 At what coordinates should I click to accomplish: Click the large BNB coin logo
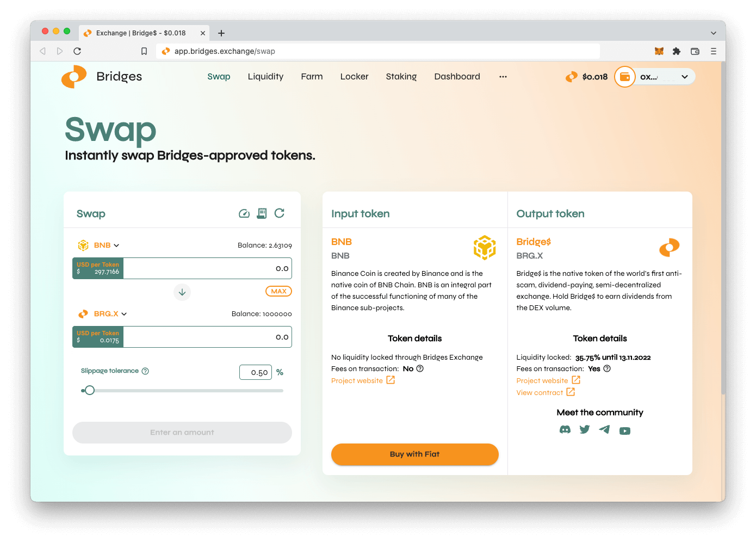485,248
